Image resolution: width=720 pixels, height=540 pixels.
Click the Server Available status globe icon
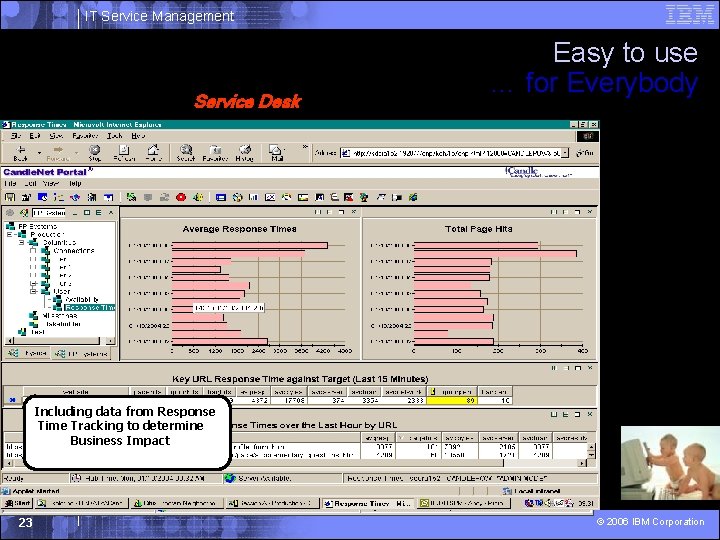click(x=230, y=478)
